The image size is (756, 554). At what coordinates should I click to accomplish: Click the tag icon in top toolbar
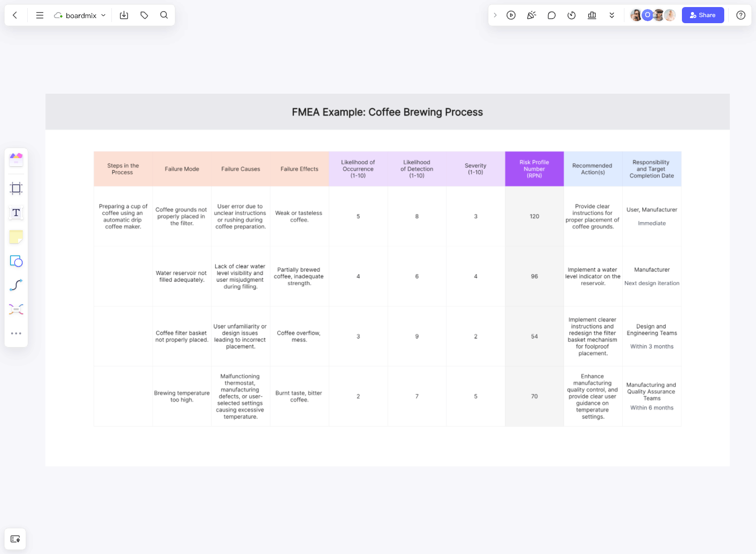pyautogui.click(x=144, y=15)
